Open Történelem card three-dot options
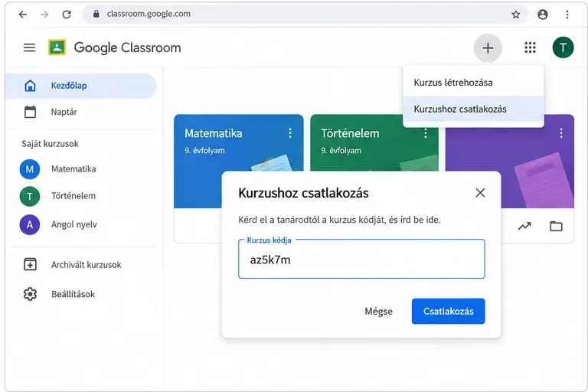The image size is (588, 392). pos(425,132)
